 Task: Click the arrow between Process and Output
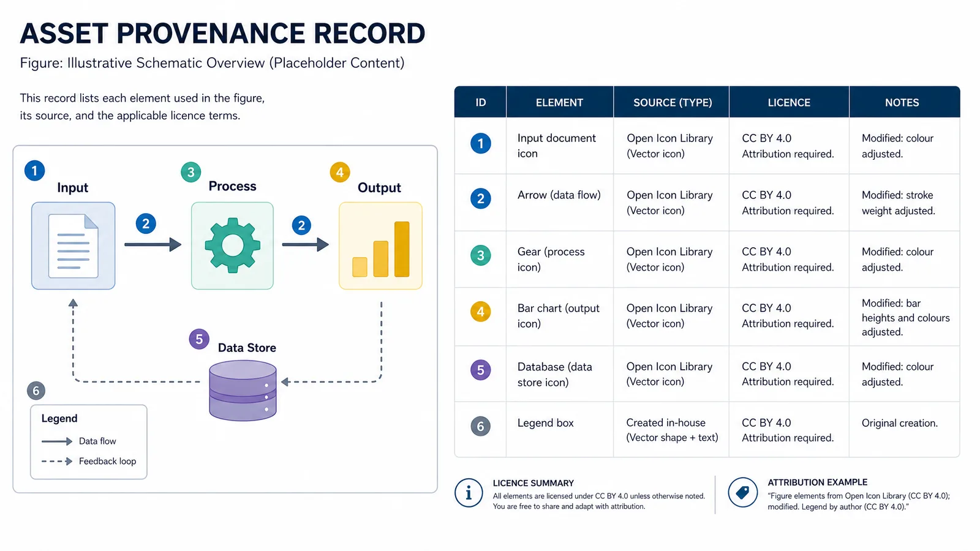[306, 245]
